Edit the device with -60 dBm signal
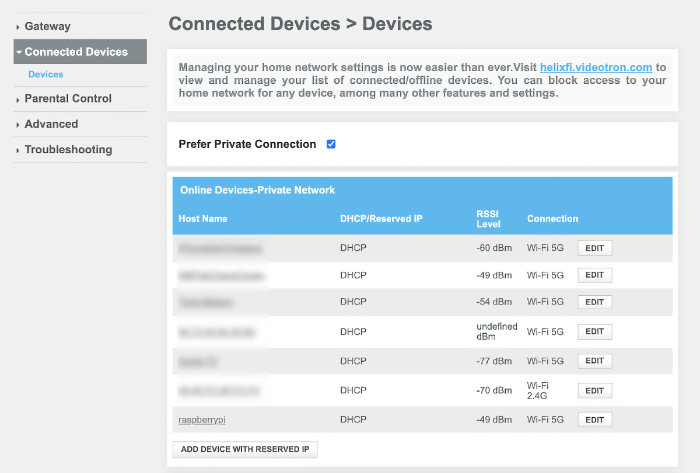 click(x=595, y=248)
